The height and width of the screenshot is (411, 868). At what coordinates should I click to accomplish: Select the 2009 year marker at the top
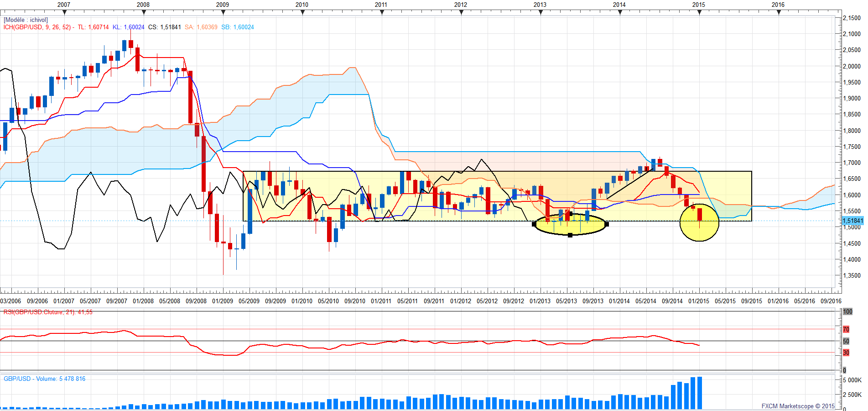click(x=223, y=5)
